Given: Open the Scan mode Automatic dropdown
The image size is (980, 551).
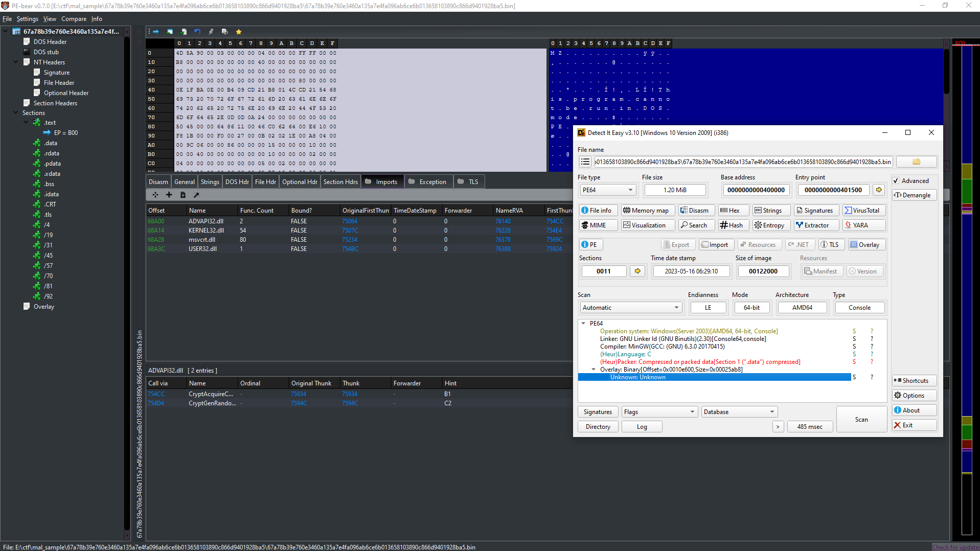Looking at the screenshot, I should point(631,308).
